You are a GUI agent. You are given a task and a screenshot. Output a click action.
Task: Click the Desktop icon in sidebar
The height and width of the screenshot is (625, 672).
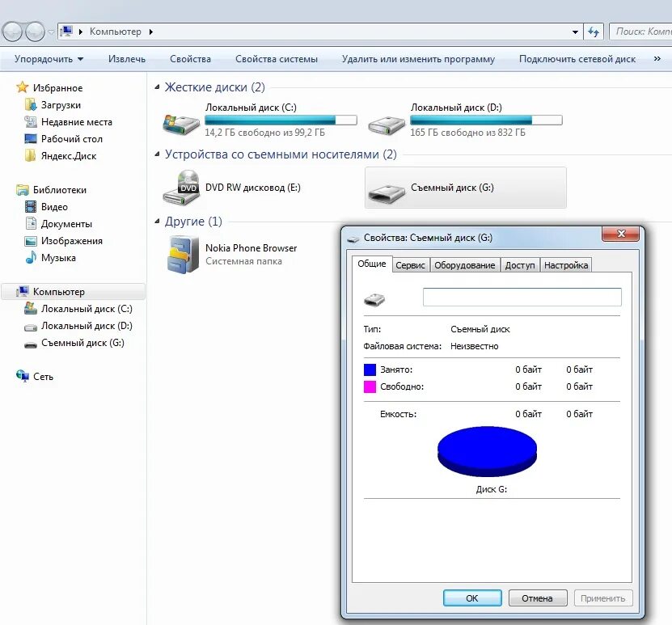point(31,139)
